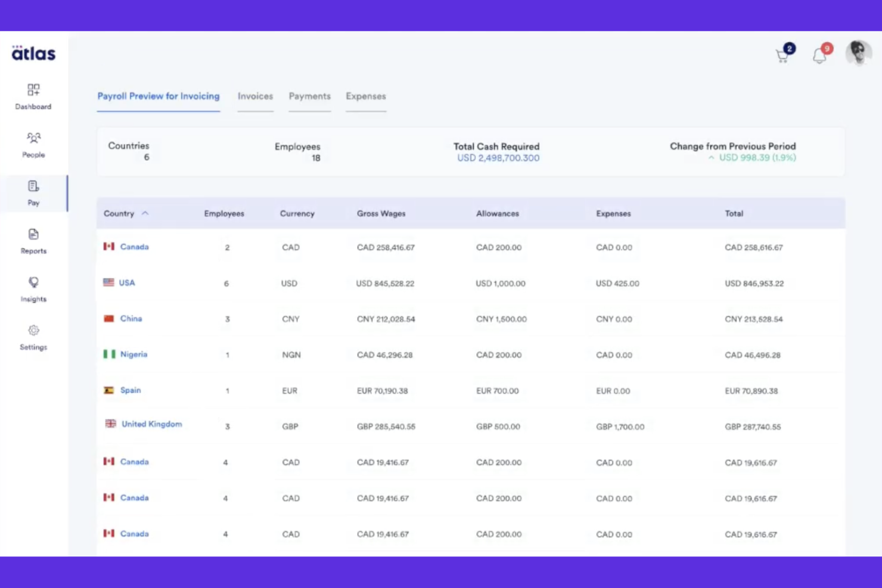Screen dimensions: 882x588
Task: Open the Expenses tab
Action: (365, 96)
